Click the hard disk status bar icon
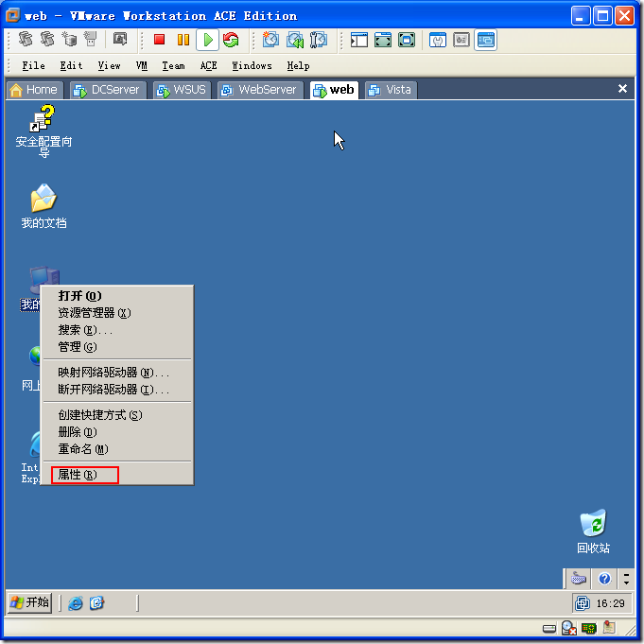This screenshot has height=644, width=644. (549, 628)
